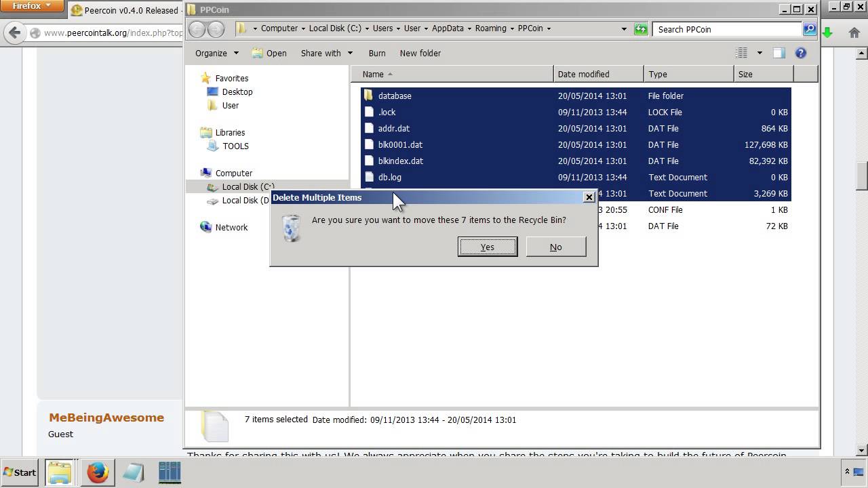The image size is (868, 488).
Task: Open the Share with menu
Action: point(327,53)
